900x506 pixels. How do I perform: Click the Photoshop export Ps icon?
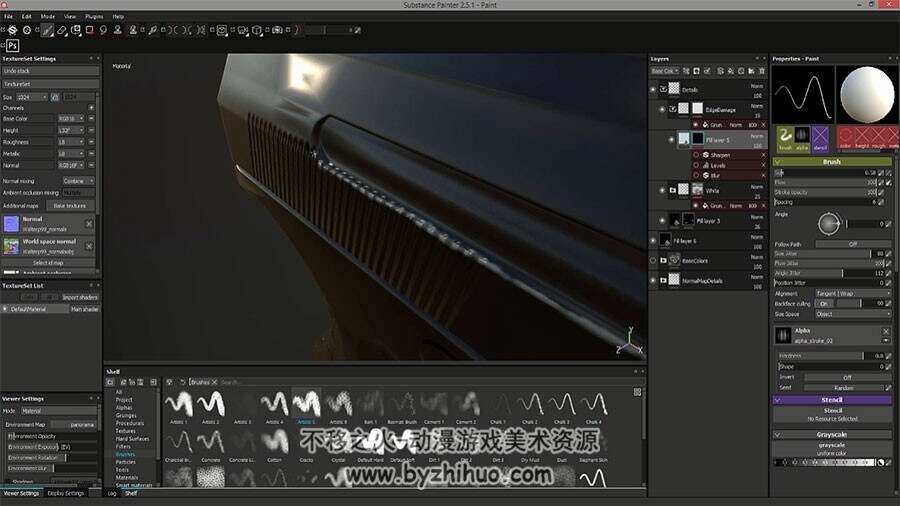[x=13, y=45]
